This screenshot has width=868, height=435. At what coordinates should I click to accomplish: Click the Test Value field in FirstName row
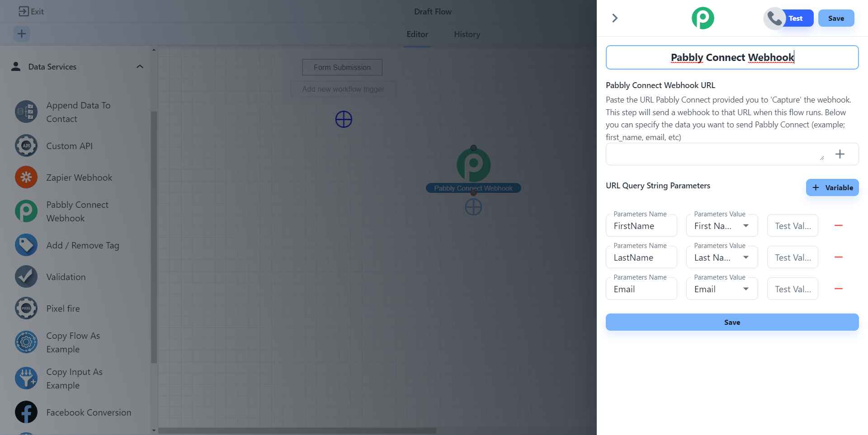coord(793,225)
